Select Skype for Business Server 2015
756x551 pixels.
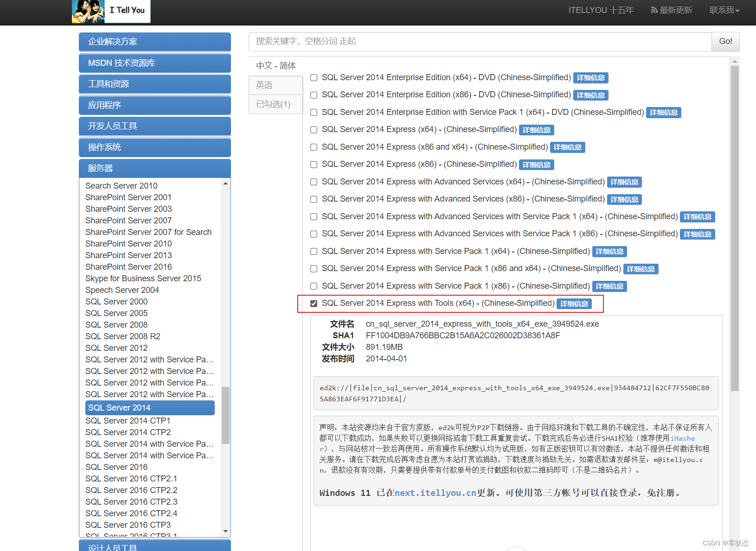(x=143, y=279)
